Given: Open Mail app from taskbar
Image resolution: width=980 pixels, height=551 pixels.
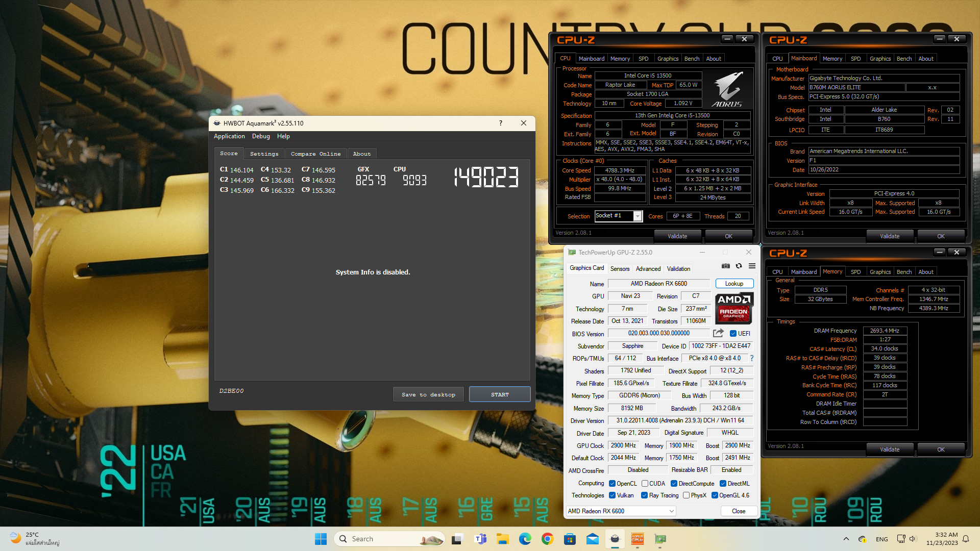Looking at the screenshot, I should point(593,539).
